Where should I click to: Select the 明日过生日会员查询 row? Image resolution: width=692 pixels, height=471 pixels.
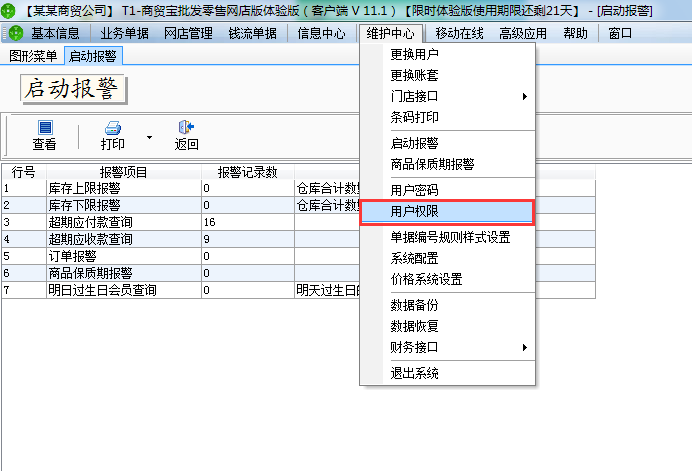tap(298, 290)
